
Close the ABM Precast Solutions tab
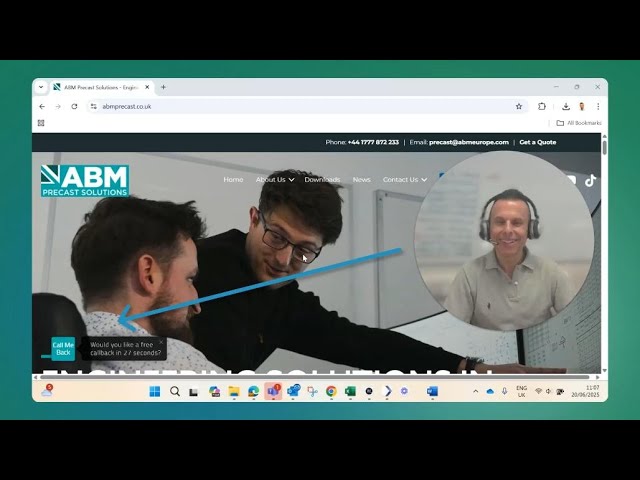pyautogui.click(x=147, y=87)
